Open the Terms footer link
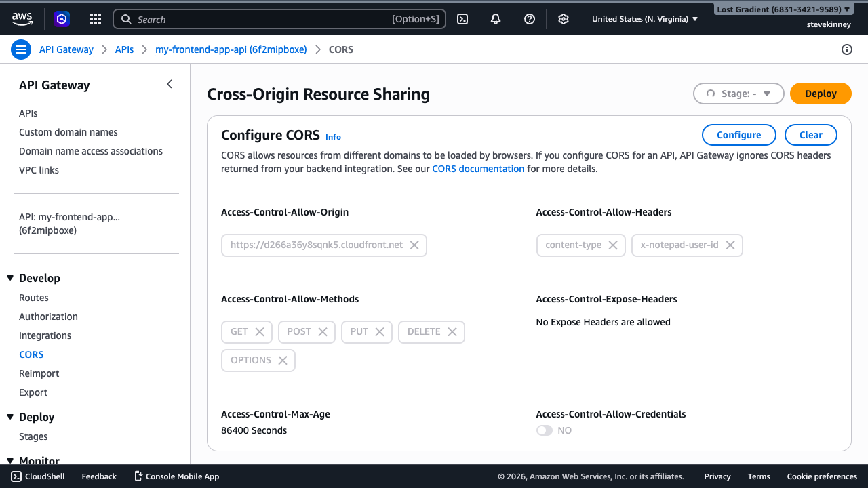This screenshot has height=488, width=868. tap(759, 476)
